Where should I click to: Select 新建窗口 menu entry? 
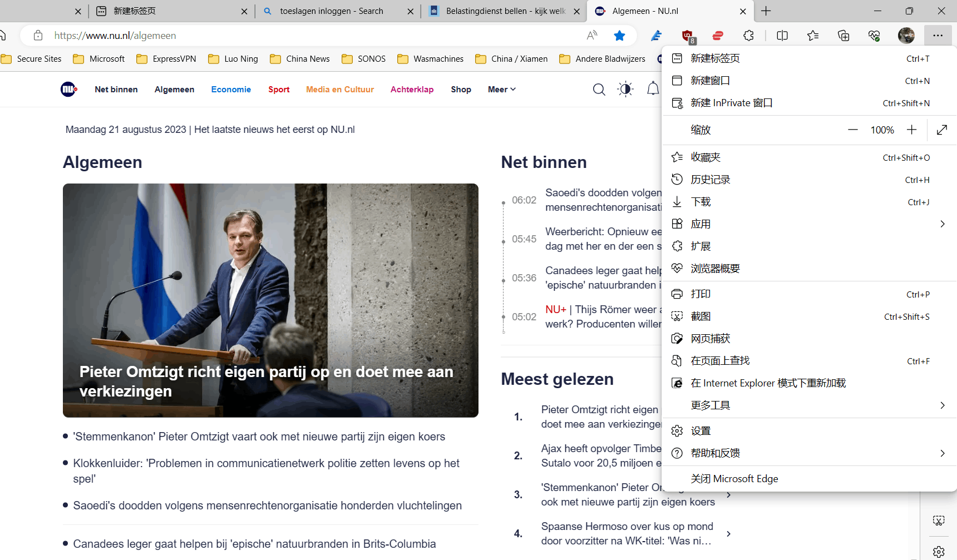[809, 81]
